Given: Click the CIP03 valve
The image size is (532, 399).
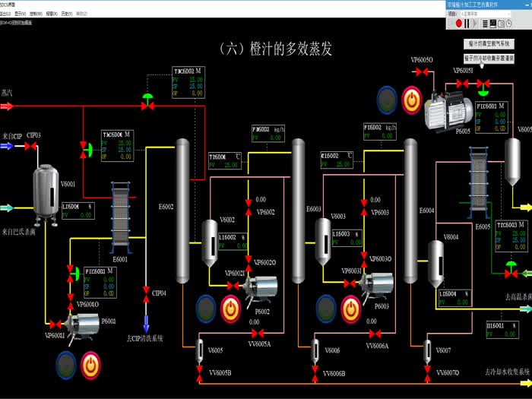Looking at the screenshot, I should [33, 145].
